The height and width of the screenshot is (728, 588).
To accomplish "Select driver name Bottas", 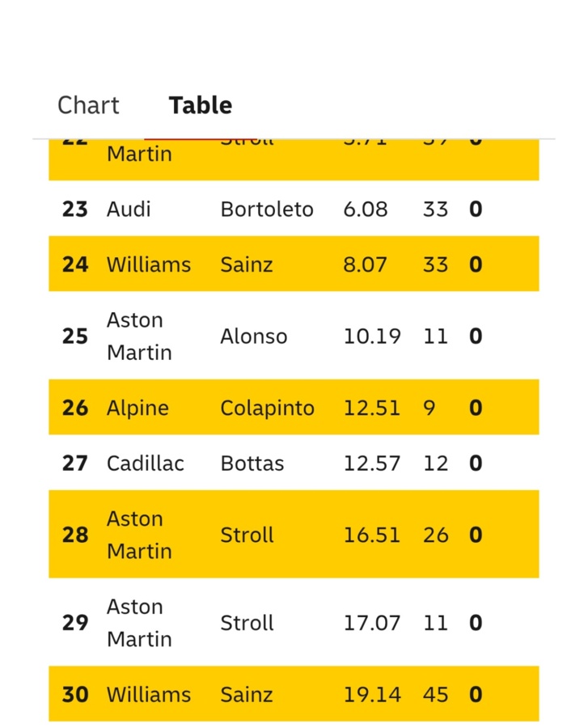I will tap(252, 463).
